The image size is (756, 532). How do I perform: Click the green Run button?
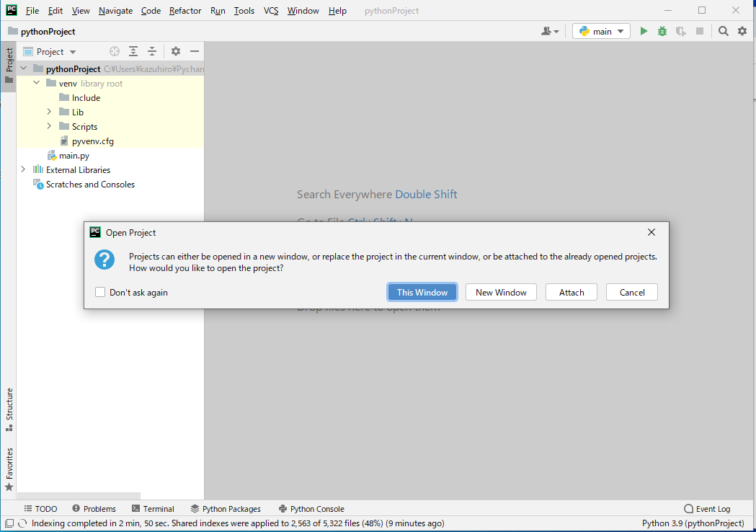(644, 31)
